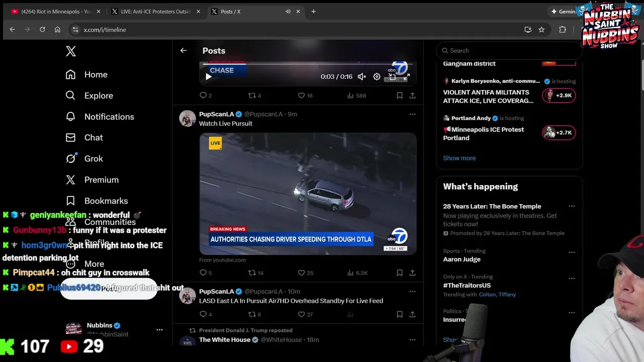Open the PupScanLA 9m post profile avatar
The width and height of the screenshot is (644, 362).
[x=187, y=118]
